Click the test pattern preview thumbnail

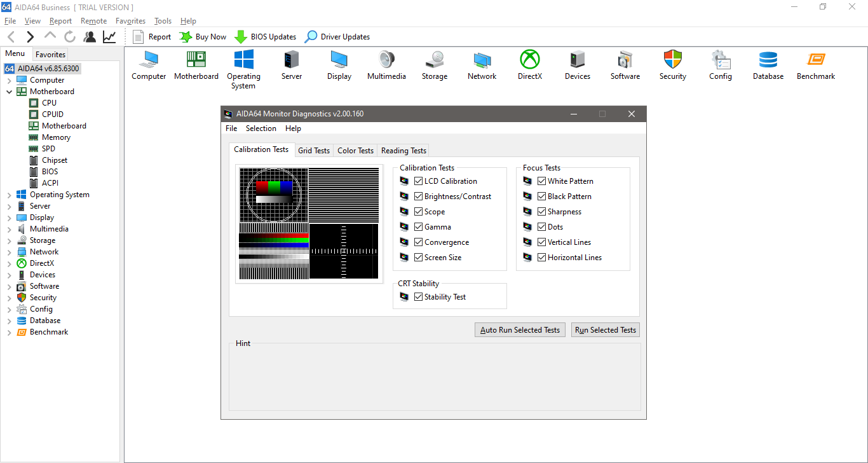coord(309,223)
